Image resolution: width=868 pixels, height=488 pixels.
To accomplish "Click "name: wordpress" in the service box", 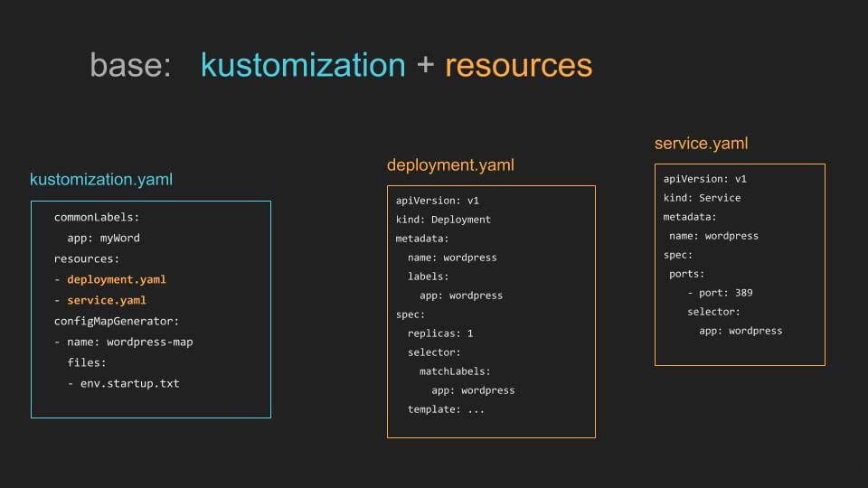I will [714, 236].
